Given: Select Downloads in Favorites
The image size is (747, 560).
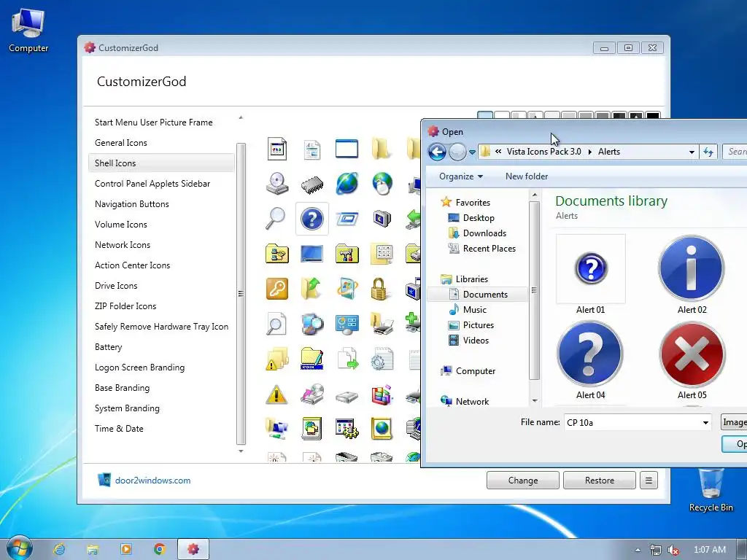Looking at the screenshot, I should [x=484, y=233].
